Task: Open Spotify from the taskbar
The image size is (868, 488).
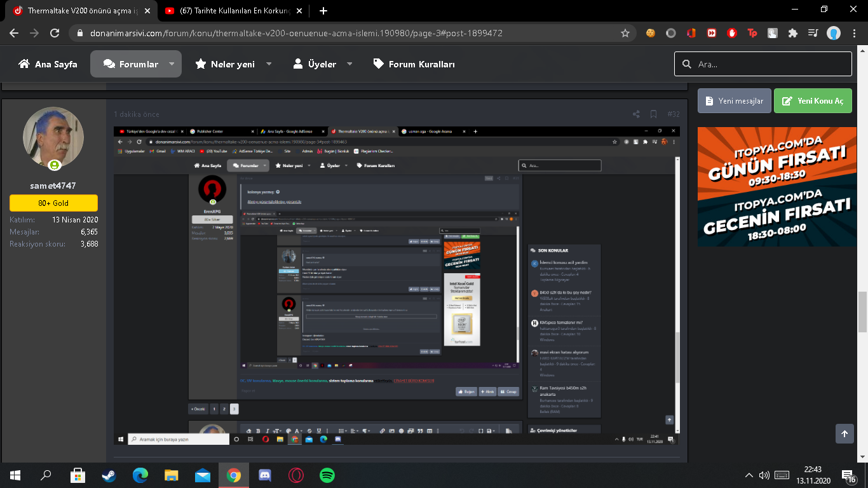Action: [x=327, y=475]
